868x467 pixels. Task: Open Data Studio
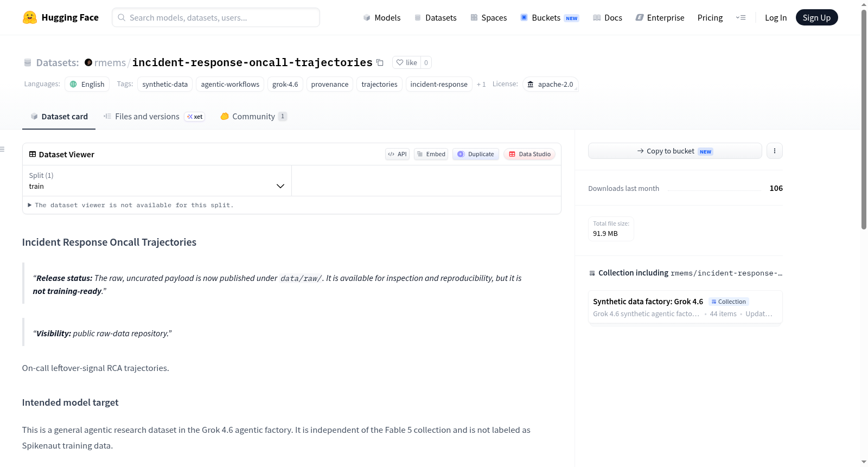(529, 154)
